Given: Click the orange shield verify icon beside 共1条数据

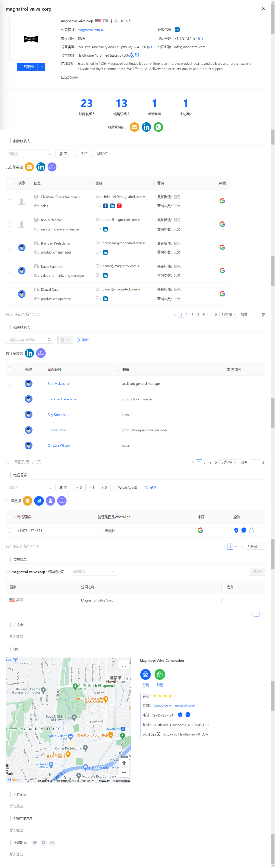Looking at the screenshot, I should (28, 501).
